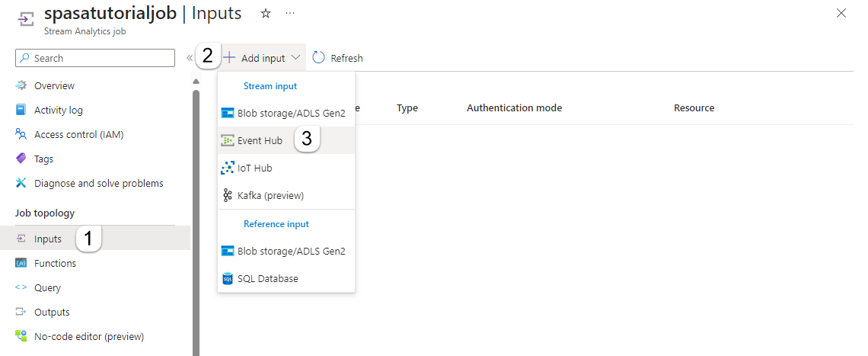868x356 pixels.
Task: Go to Outputs in Job topology
Action: (52, 312)
